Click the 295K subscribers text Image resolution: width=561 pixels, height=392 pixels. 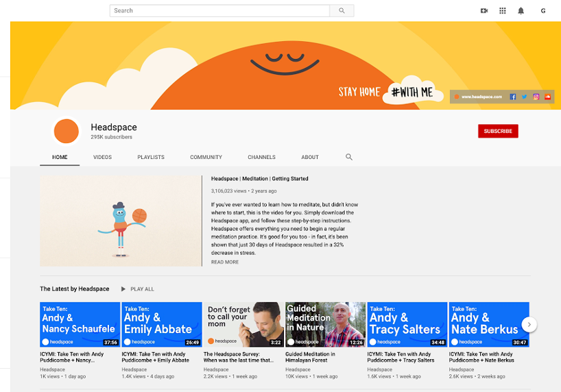click(111, 137)
